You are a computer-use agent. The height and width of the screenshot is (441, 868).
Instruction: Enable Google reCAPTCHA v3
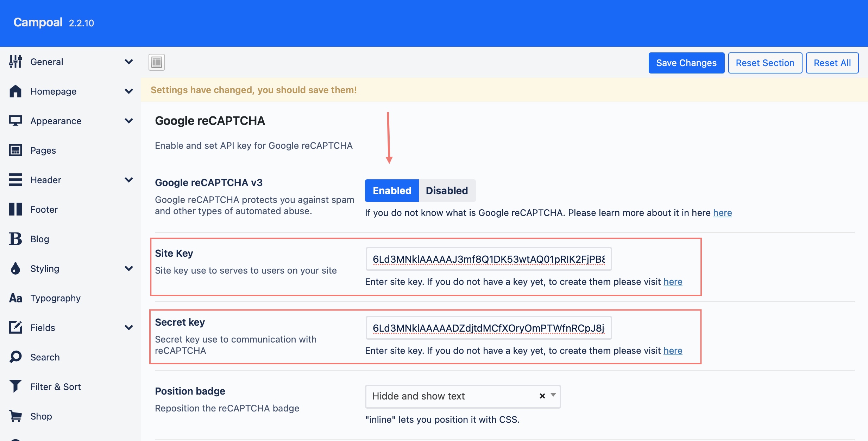(392, 191)
